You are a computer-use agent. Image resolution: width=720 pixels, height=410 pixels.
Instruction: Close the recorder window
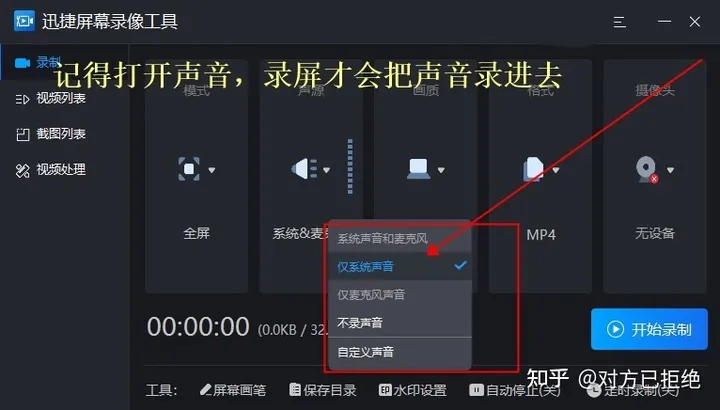pyautogui.click(x=695, y=22)
